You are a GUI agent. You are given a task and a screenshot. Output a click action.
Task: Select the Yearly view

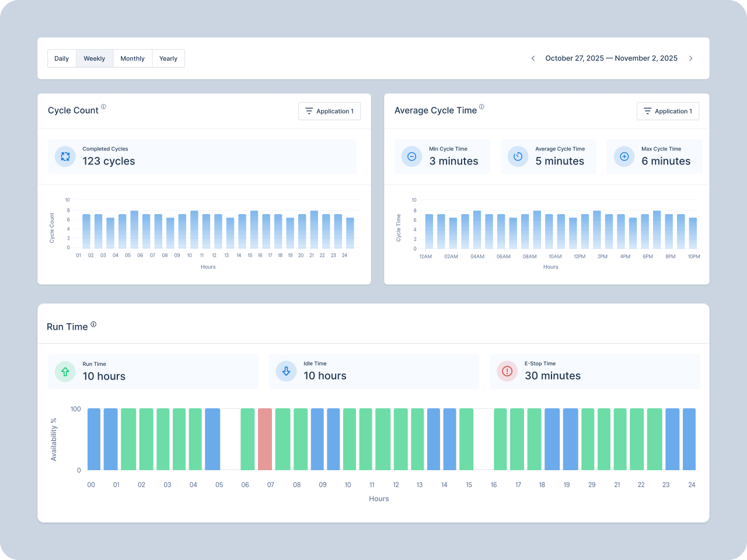pos(168,58)
